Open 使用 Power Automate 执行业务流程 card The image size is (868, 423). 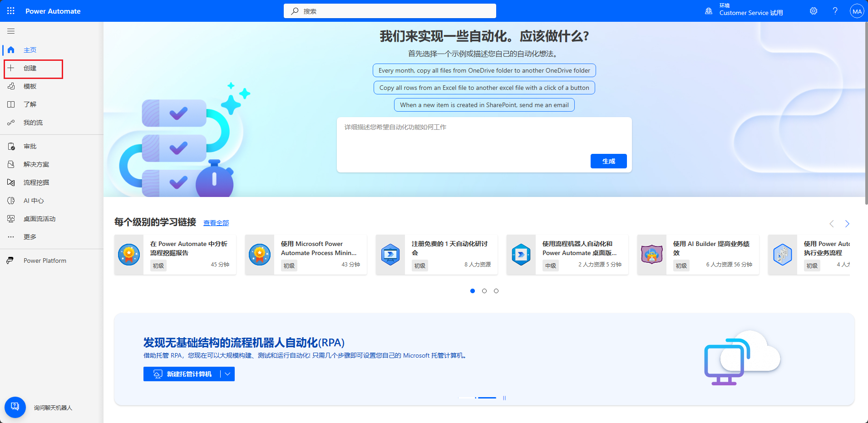809,255
